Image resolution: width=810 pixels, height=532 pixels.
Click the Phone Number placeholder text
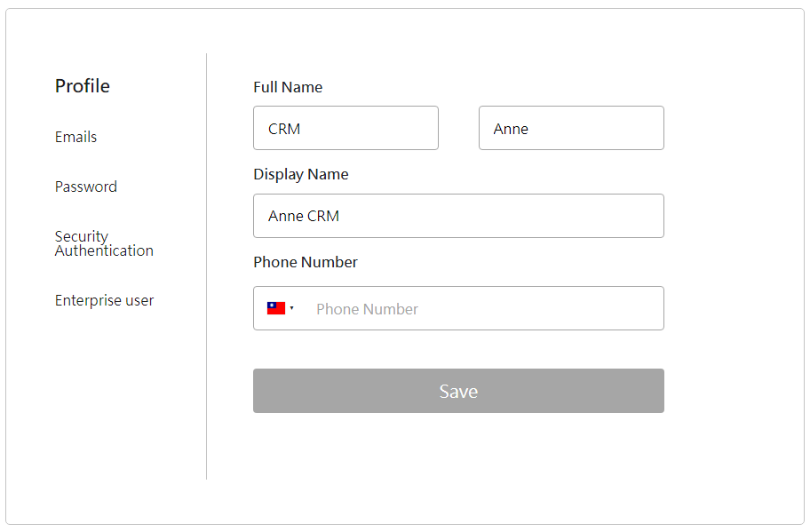367,309
